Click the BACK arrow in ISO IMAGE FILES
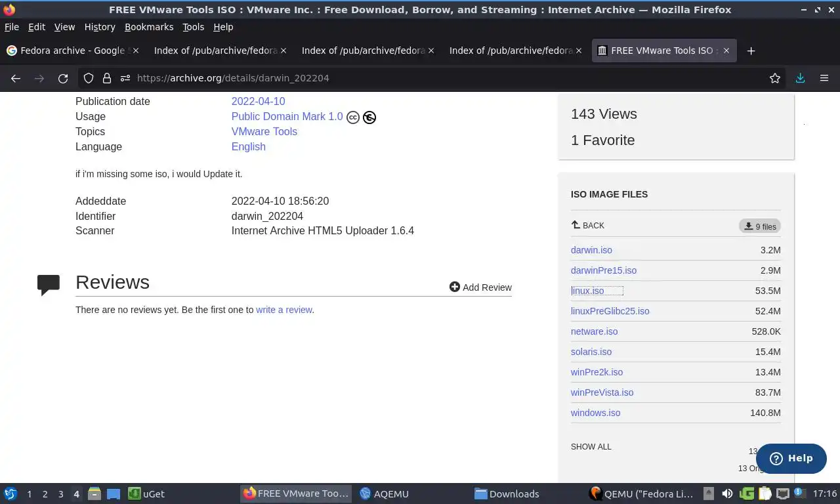The height and width of the screenshot is (504, 840). tap(587, 225)
